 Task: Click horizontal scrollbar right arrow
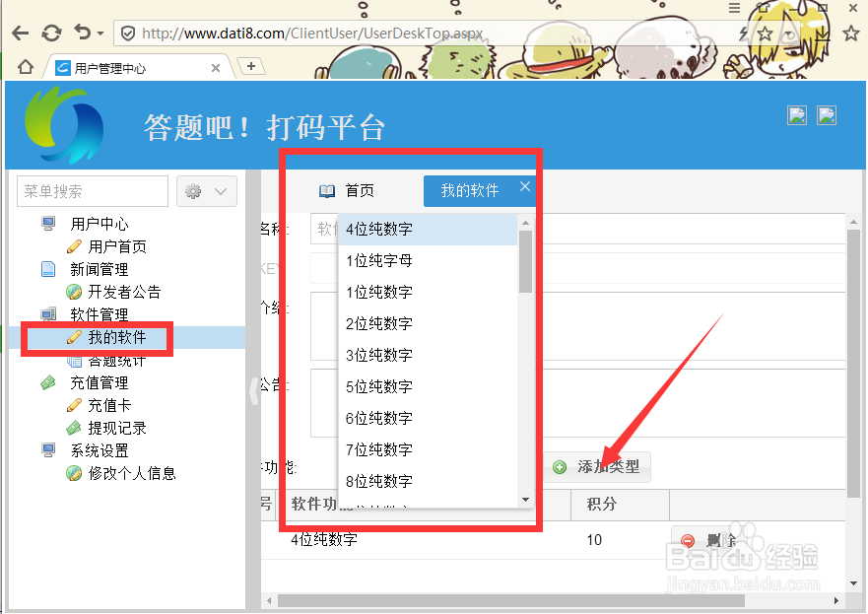point(835,601)
